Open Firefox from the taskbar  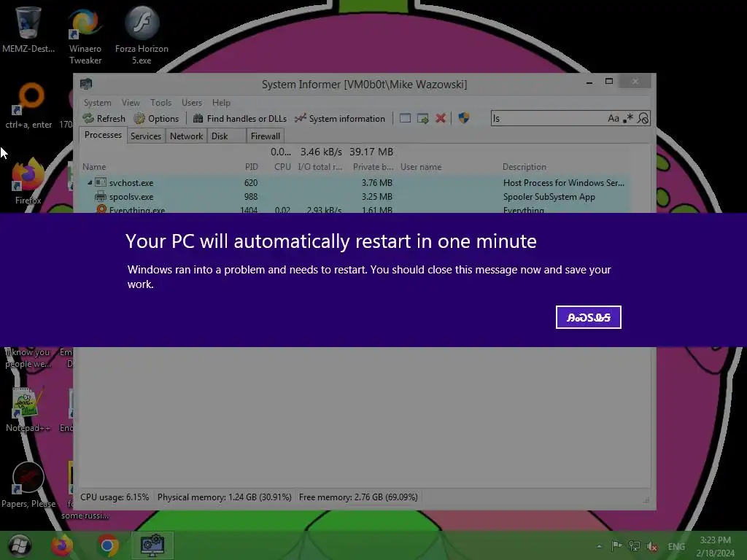63,545
